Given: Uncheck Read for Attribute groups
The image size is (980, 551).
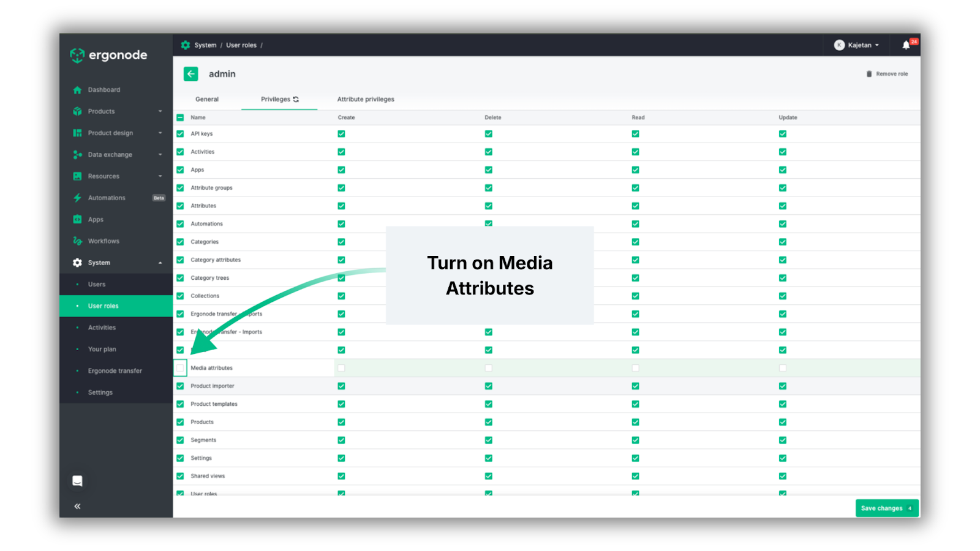Looking at the screenshot, I should [x=635, y=188].
